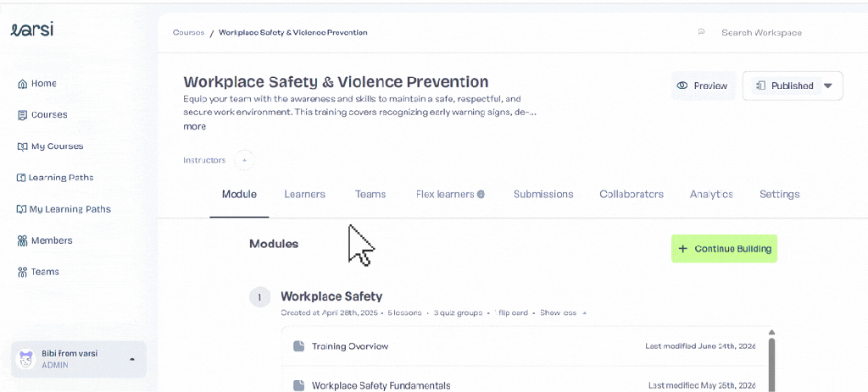Switch to the Flex learners tab
This screenshot has height=392, width=868.
(445, 195)
